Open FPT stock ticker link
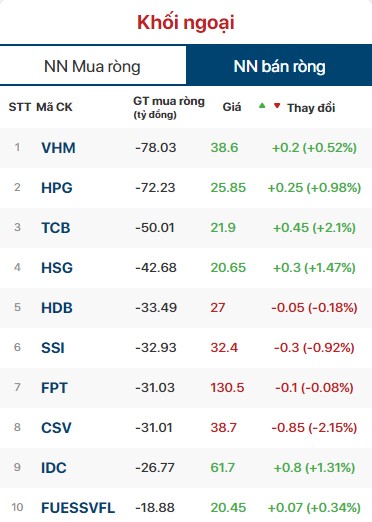This screenshot has width=372, height=522. 54,388
